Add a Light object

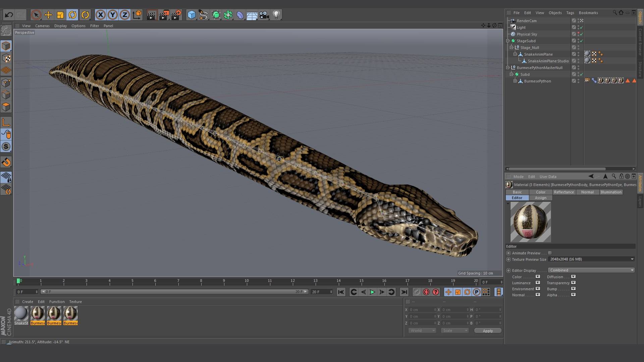tap(276, 15)
